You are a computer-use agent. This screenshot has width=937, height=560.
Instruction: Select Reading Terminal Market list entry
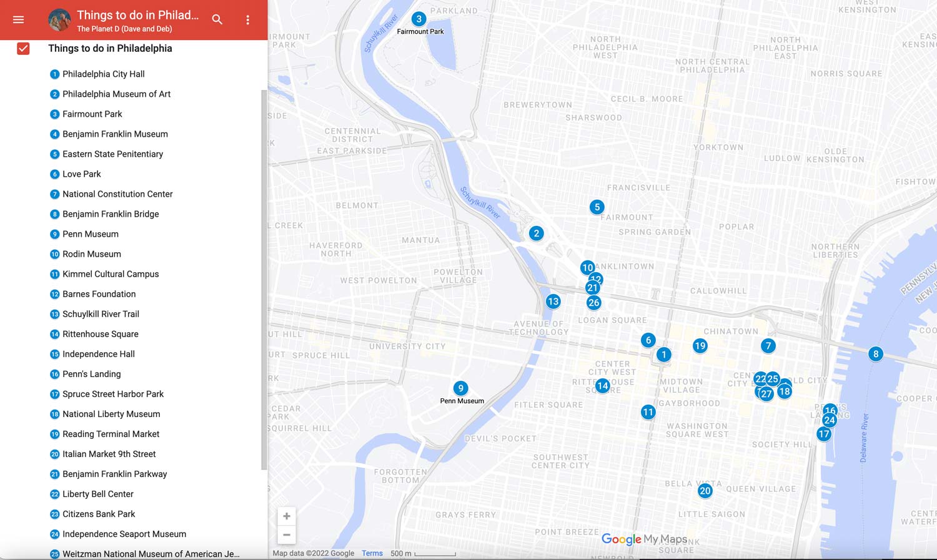click(111, 434)
